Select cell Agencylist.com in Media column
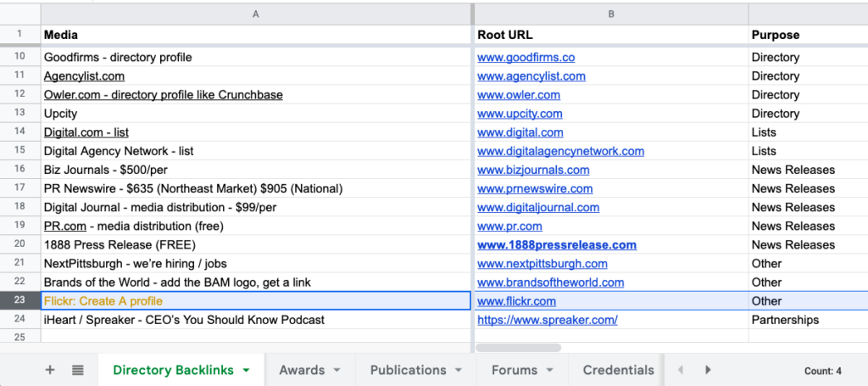The height and width of the screenshot is (386, 868). (x=256, y=76)
